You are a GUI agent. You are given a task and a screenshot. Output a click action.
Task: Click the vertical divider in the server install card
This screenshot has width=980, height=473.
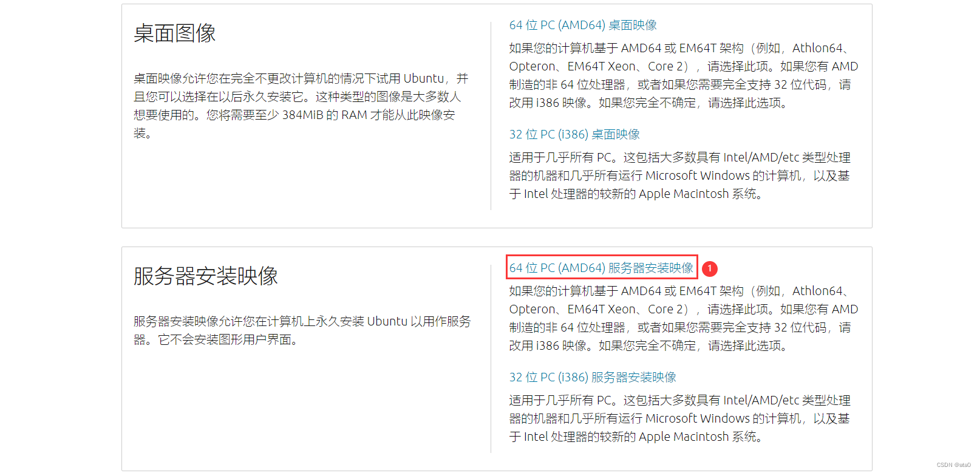(491, 359)
